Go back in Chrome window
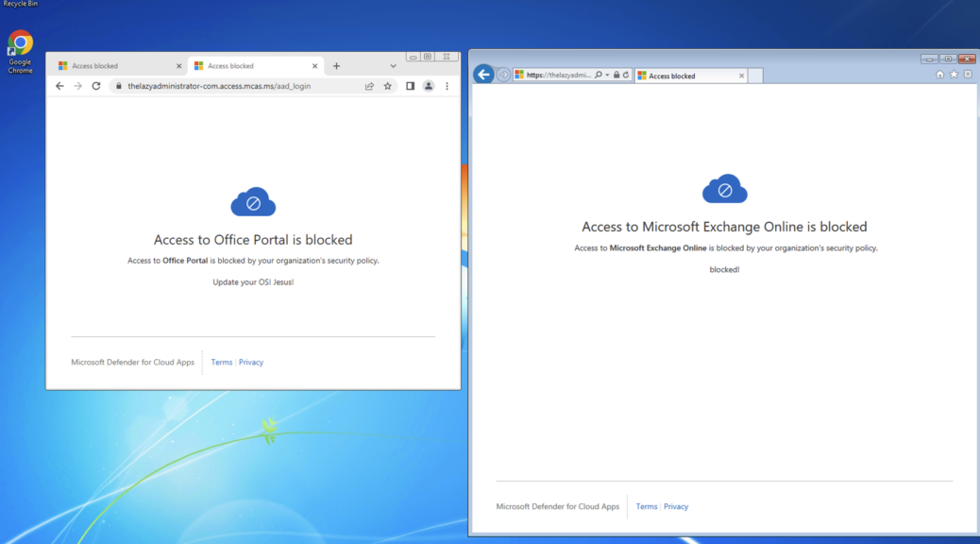Viewport: 980px width, 544px height. click(x=59, y=86)
